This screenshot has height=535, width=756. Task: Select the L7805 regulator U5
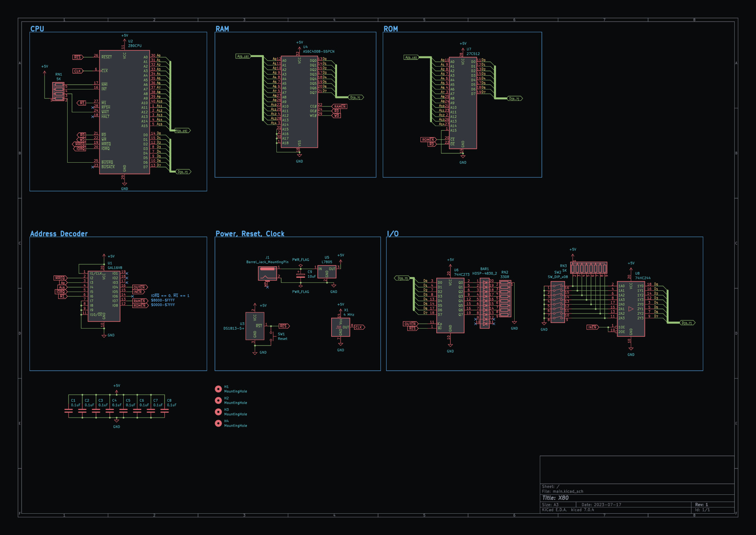click(327, 272)
